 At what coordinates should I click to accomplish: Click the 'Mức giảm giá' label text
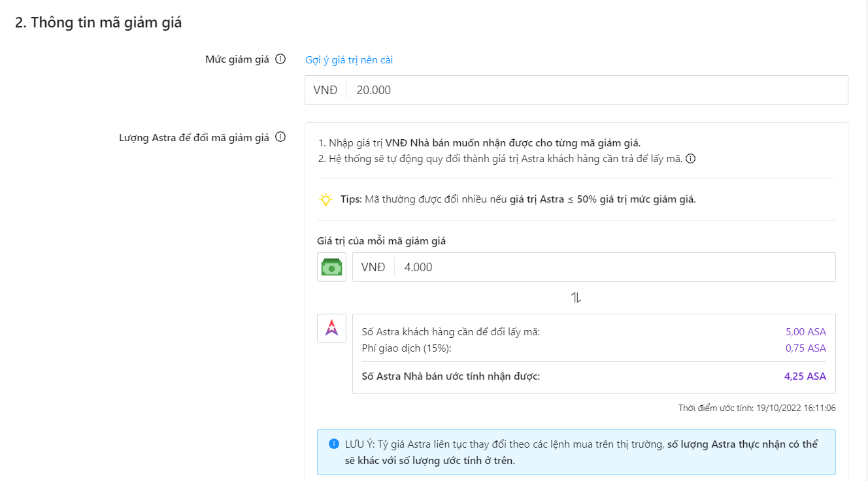pos(237,59)
